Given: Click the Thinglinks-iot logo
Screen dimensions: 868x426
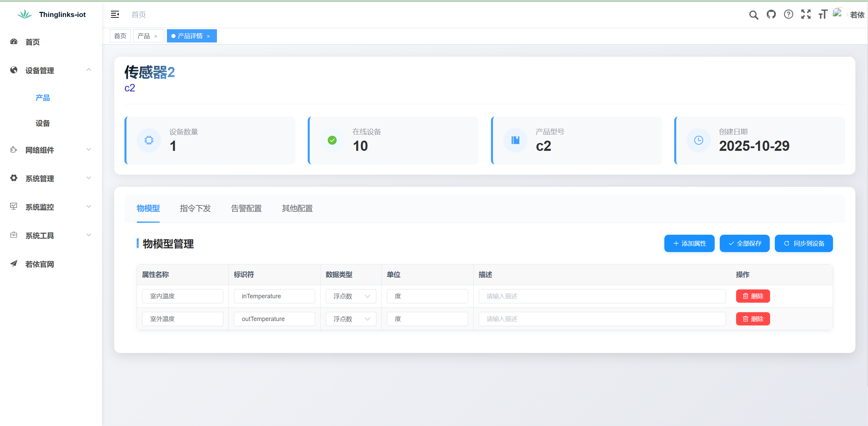Looking at the screenshot, I should click(24, 14).
